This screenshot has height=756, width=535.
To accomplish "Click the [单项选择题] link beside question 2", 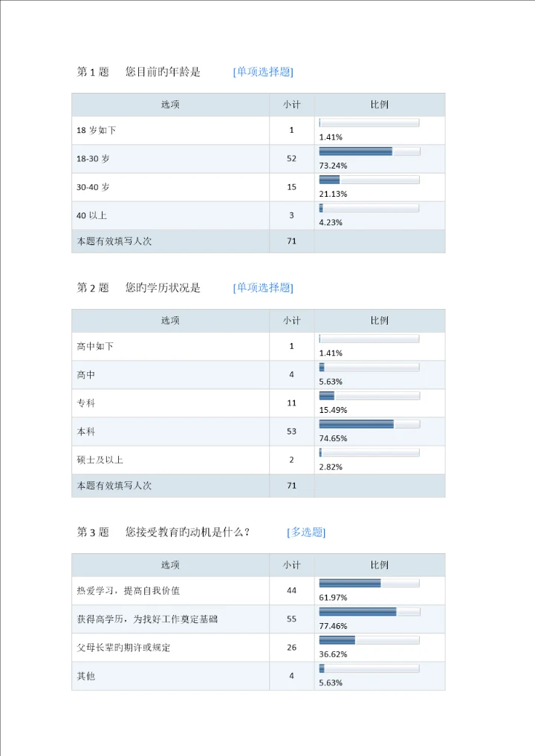I will [x=263, y=288].
